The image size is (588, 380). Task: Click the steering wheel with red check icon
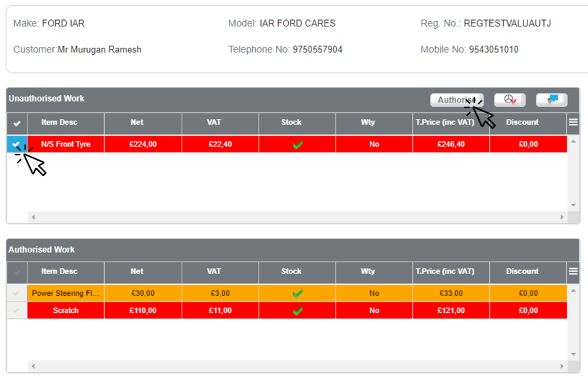pyautogui.click(x=509, y=100)
